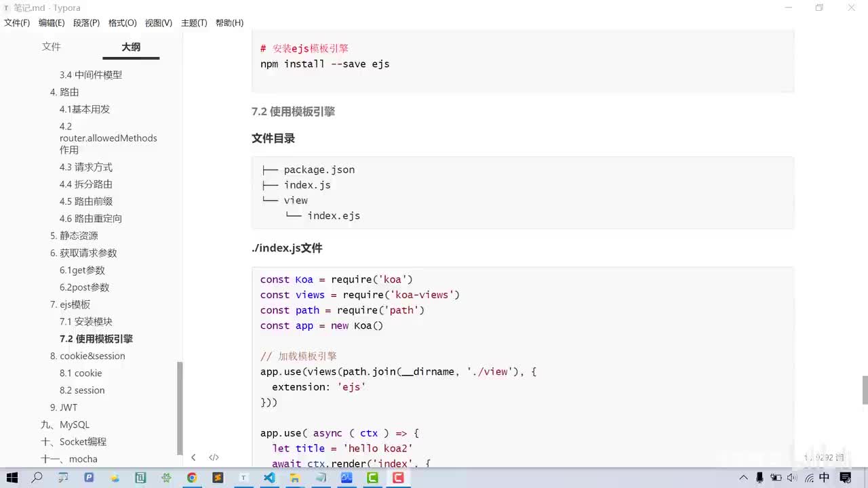Navigate to 4.1基本用发 in outline
868x488 pixels.
85,109
